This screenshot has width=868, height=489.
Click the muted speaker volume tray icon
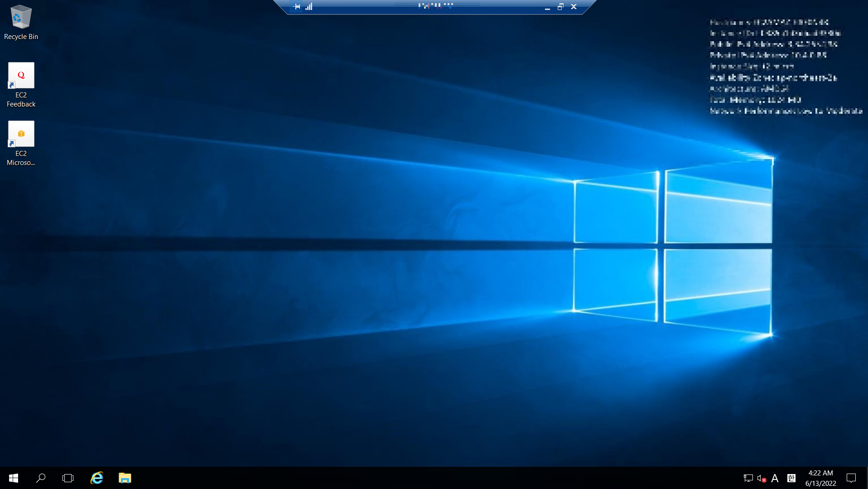tap(762, 478)
